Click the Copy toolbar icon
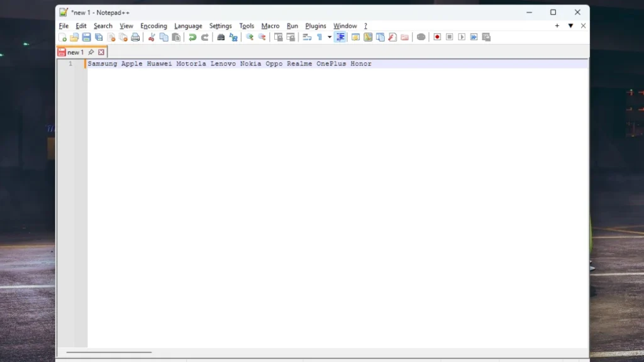This screenshot has height=362, width=644. pos(164,37)
